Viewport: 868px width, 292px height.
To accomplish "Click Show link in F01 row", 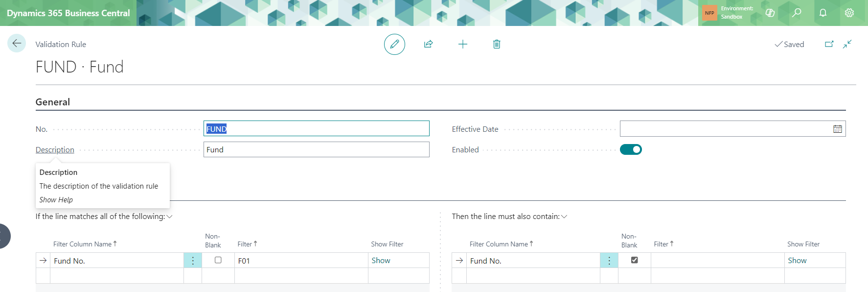I will (x=381, y=261).
